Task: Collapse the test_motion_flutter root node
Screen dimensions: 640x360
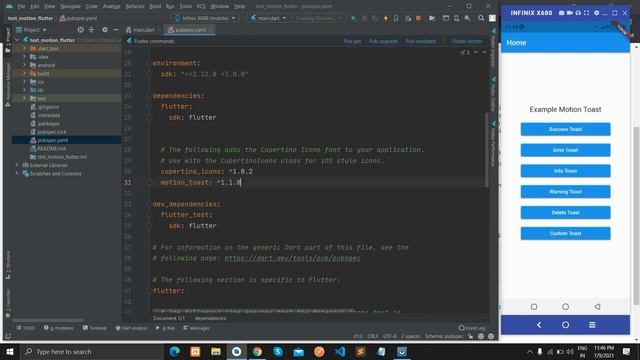Action: [17, 40]
